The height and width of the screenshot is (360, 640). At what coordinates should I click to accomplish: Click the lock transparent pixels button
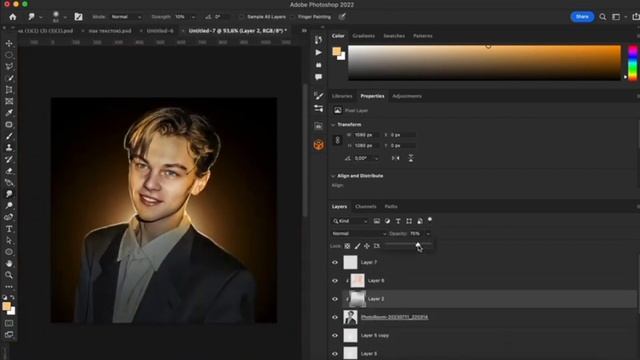[347, 246]
